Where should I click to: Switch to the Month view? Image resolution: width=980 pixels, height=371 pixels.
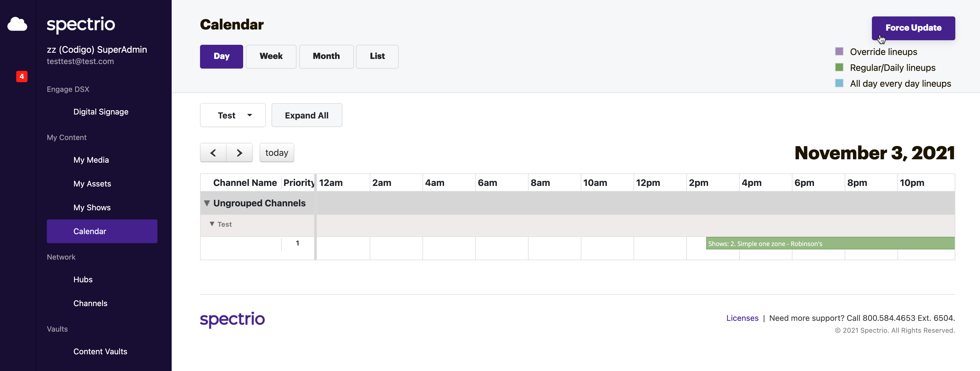[x=326, y=56]
